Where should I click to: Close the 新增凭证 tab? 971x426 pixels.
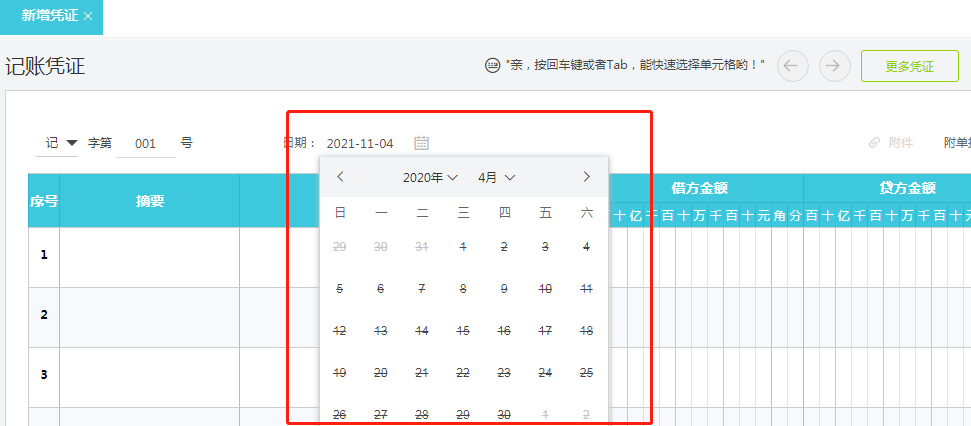point(89,16)
